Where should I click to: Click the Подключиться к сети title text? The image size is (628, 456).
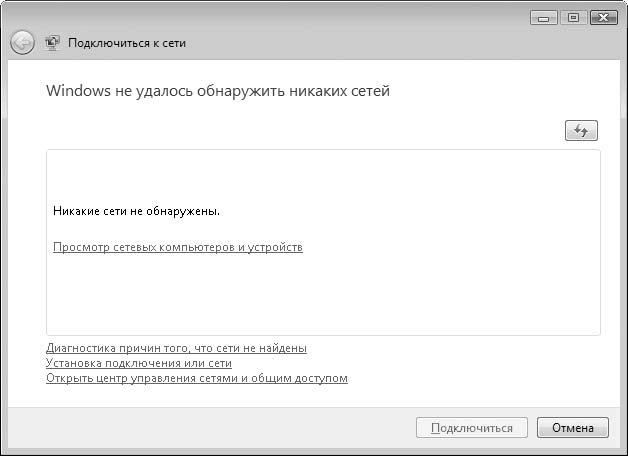[127, 43]
